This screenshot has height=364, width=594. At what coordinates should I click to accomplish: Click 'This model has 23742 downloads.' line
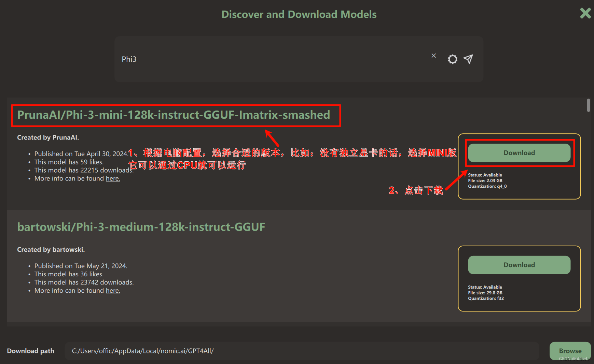tap(84, 282)
